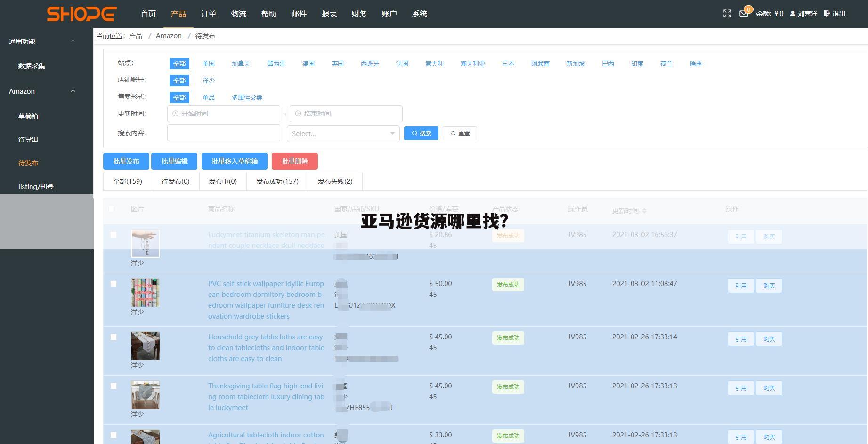Open Luckymeet necklace product thumbnail
Viewport: 868px width, 444px height.
click(145, 243)
